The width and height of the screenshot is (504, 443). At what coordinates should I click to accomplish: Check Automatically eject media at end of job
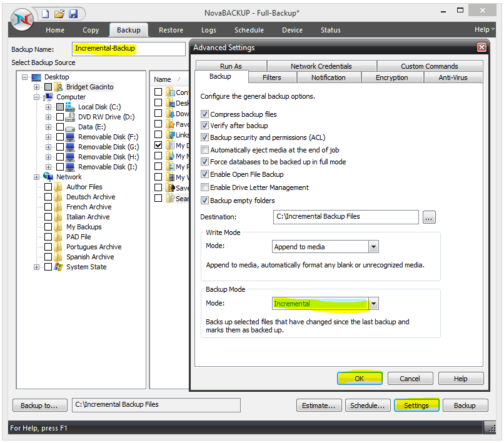coord(205,150)
